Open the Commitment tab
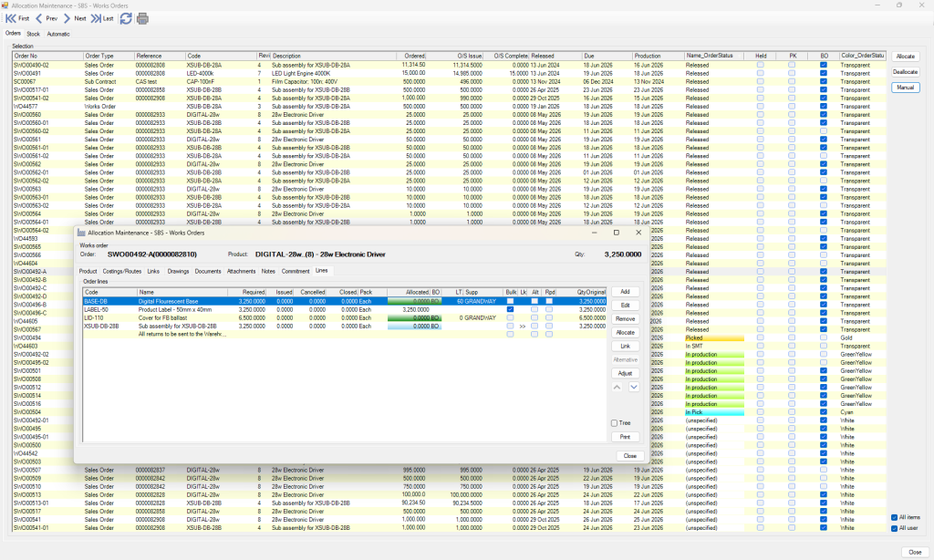The width and height of the screenshot is (934, 560). pos(296,271)
